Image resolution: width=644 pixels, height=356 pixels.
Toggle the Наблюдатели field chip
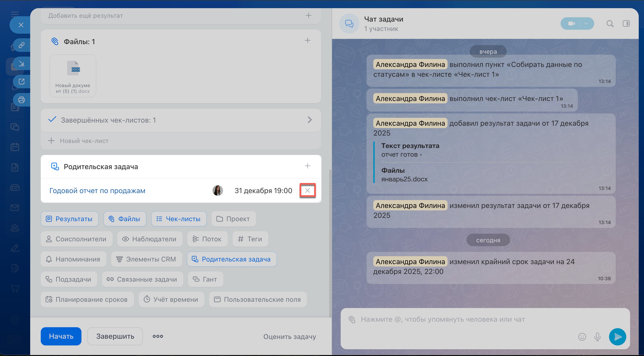(x=149, y=239)
